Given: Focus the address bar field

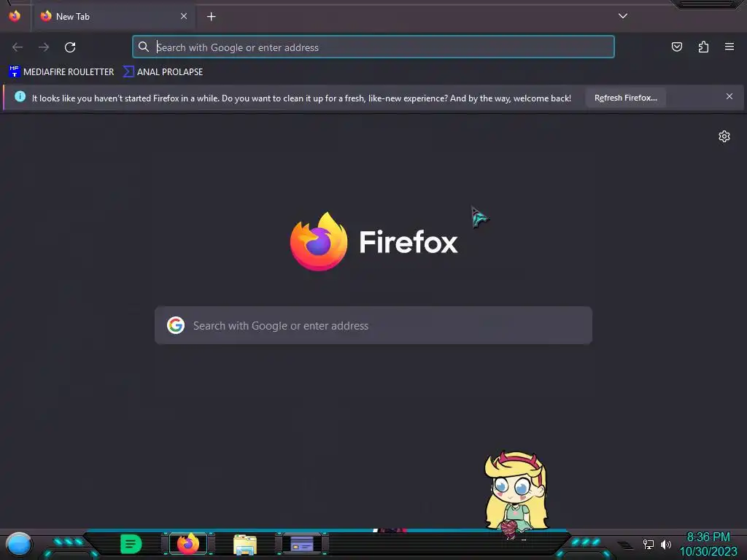Looking at the screenshot, I should (x=373, y=47).
